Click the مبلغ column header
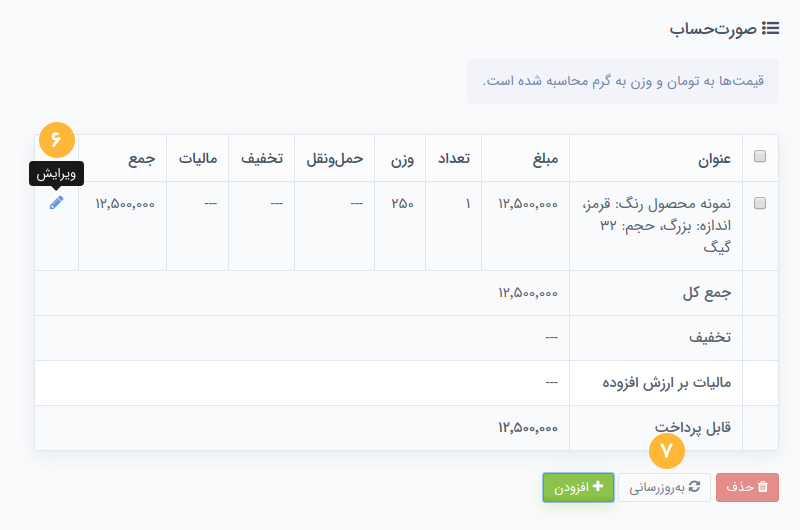 pos(543,158)
